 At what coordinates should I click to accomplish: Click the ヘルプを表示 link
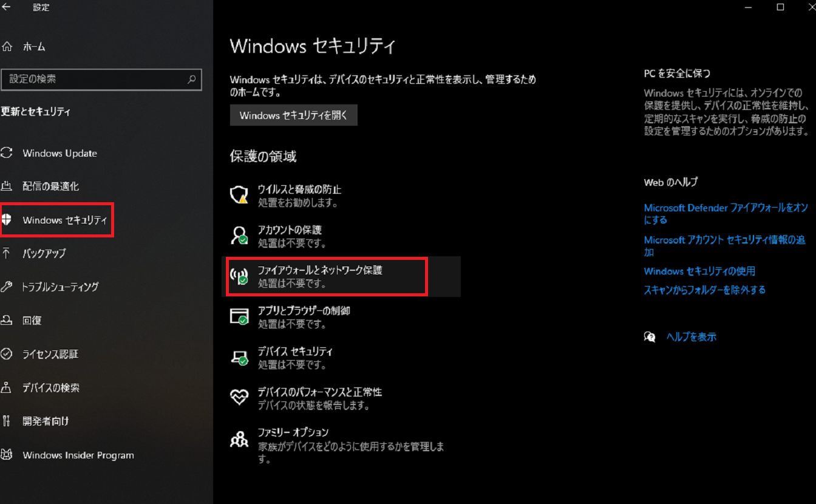click(x=691, y=336)
